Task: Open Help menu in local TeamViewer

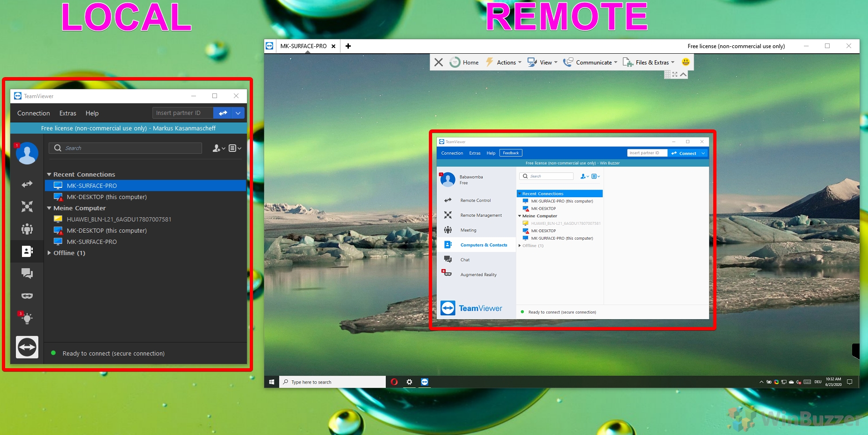Action: pyautogui.click(x=92, y=113)
